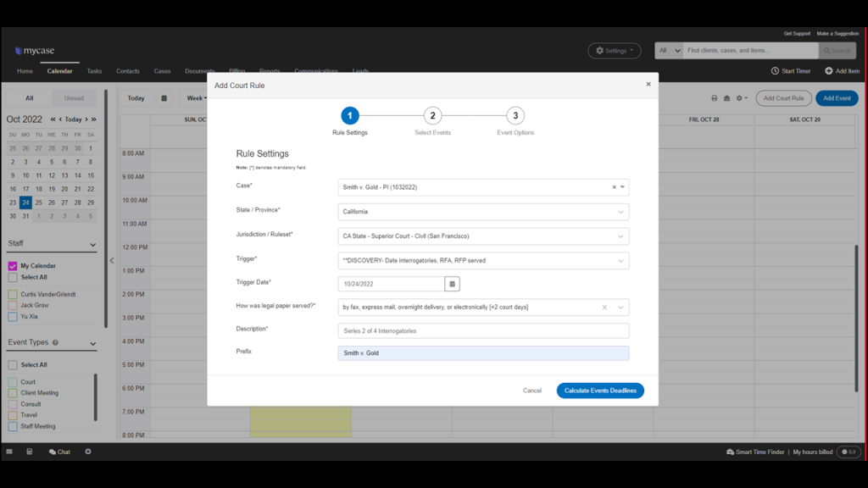Click the calculator icon in bottom bar
868x488 pixels.
click(x=30, y=452)
